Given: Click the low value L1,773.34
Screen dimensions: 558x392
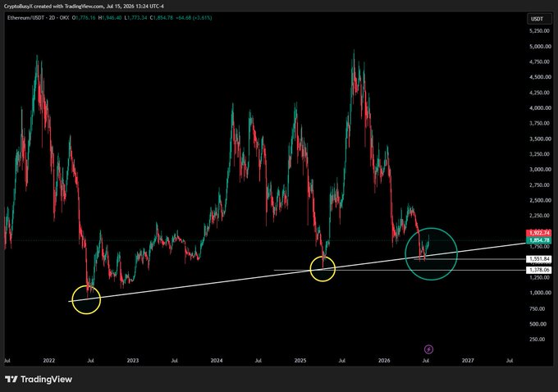Looking at the screenshot, I should click(x=135, y=17).
